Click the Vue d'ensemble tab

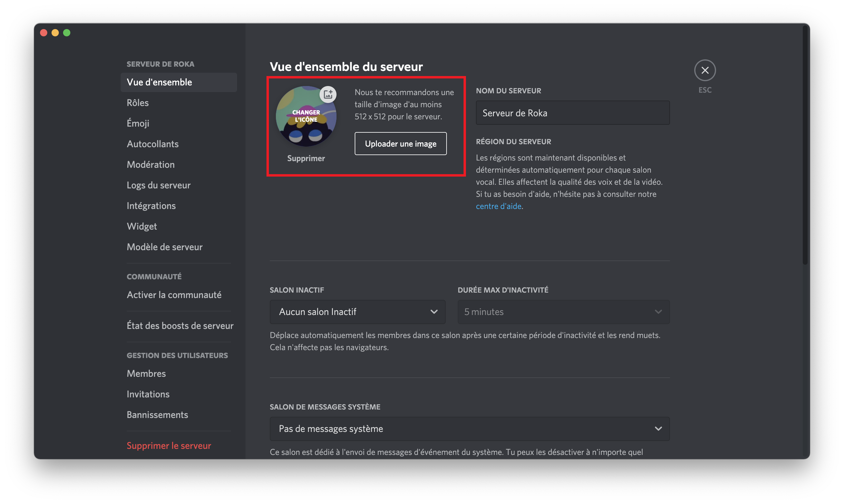(x=159, y=81)
